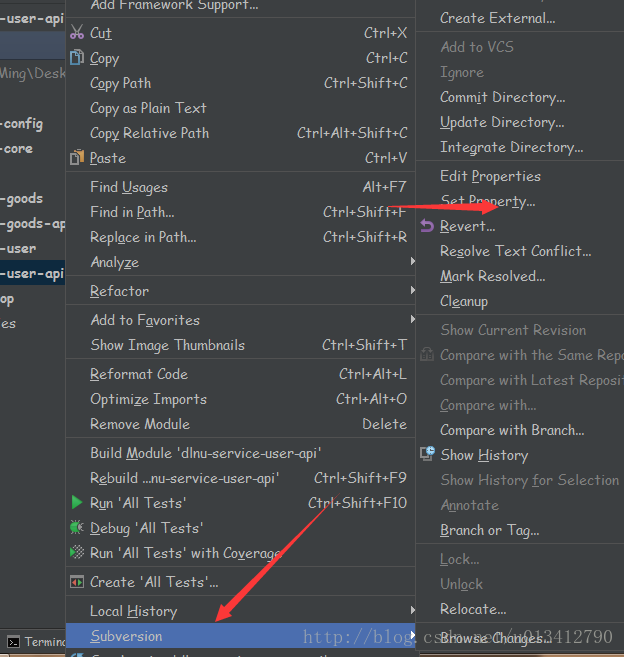The image size is (624, 657).
Task: Click the Copy documents icon
Action: click(x=77, y=57)
